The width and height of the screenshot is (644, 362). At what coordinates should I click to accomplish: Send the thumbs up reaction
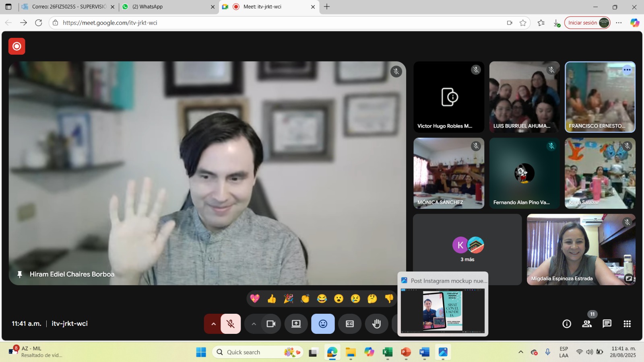click(272, 298)
